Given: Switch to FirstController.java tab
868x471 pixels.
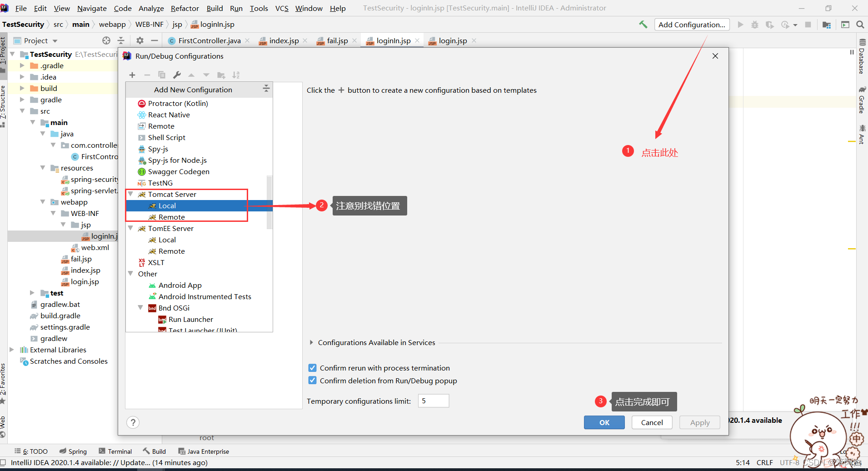Looking at the screenshot, I should coord(210,40).
